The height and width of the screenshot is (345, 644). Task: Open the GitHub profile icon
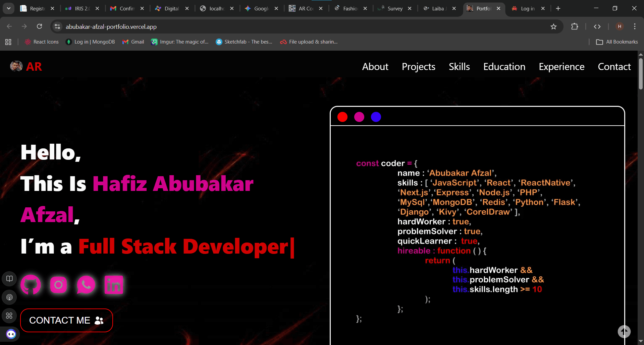(x=31, y=285)
